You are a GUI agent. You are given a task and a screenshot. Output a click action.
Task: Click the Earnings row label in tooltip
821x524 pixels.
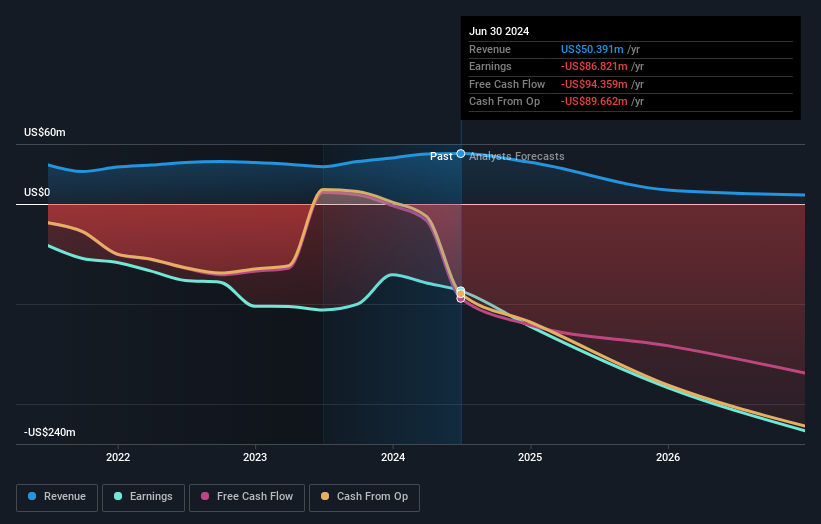pyautogui.click(x=490, y=66)
